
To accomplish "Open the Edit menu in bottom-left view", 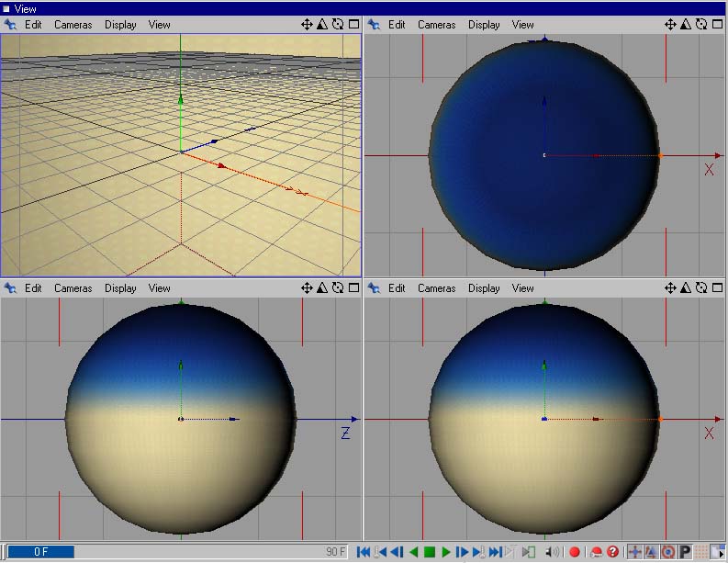I will 33,288.
